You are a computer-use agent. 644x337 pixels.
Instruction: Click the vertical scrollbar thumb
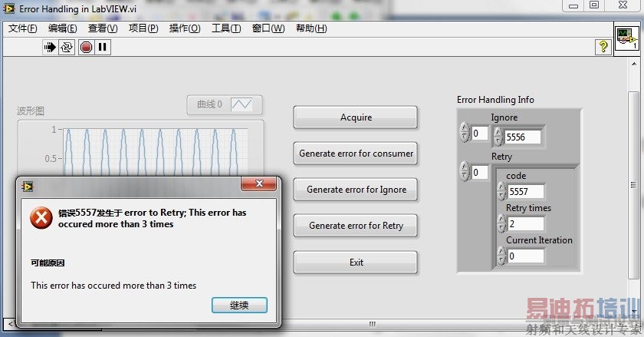[633, 185]
